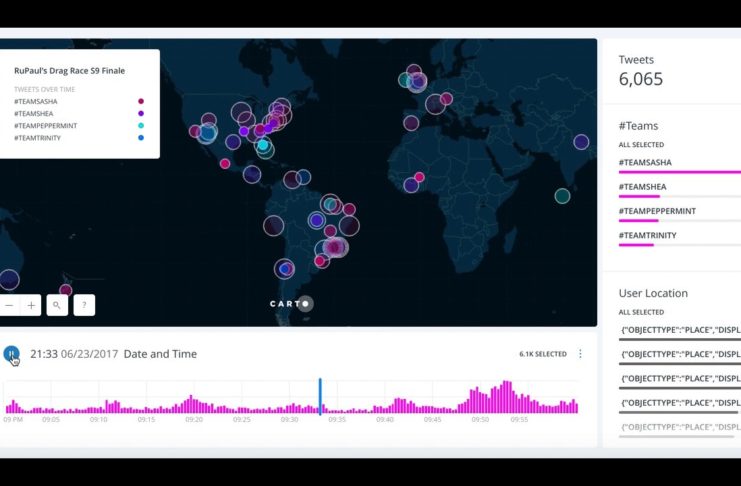The height and width of the screenshot is (486, 741).
Task: Click the #TEAMPEPPERMINT legend label
Action: [x=45, y=126]
